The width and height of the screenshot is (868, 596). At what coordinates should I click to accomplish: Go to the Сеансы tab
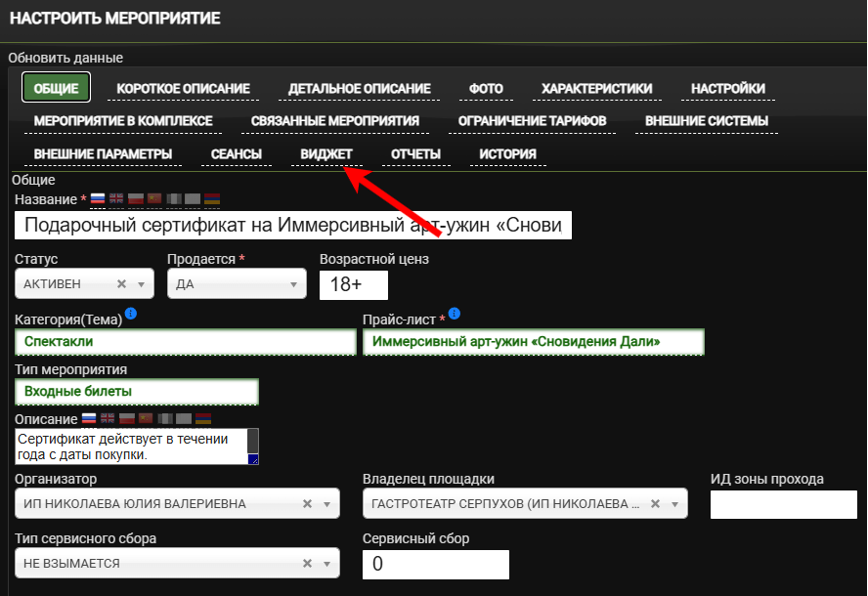click(237, 154)
